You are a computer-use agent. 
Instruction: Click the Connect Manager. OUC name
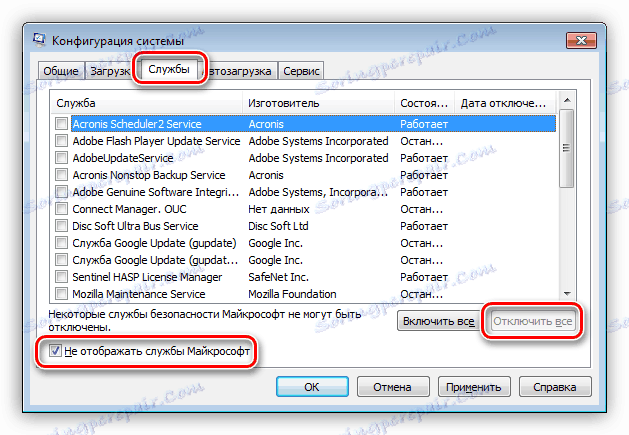coord(129,209)
